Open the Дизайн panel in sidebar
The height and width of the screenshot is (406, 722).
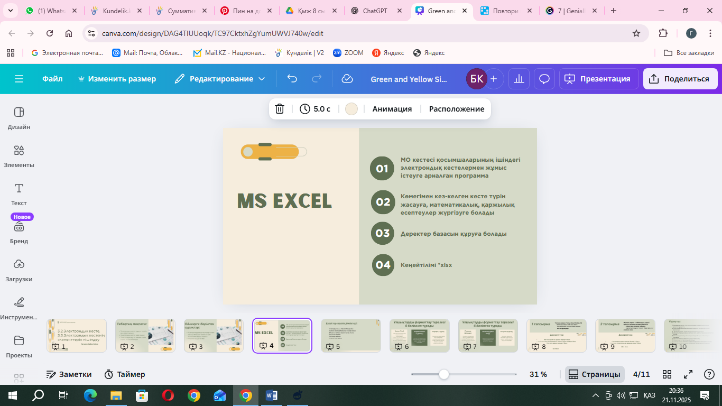point(19,118)
